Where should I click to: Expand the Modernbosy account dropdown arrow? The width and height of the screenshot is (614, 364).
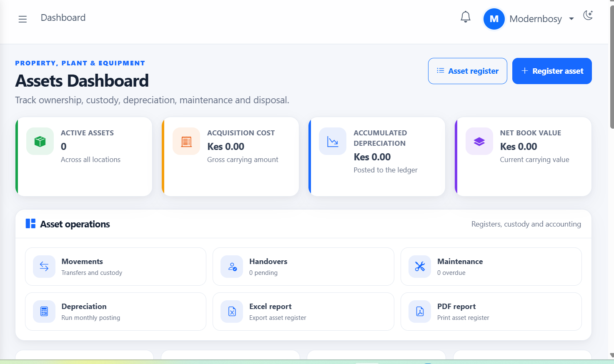(x=571, y=19)
